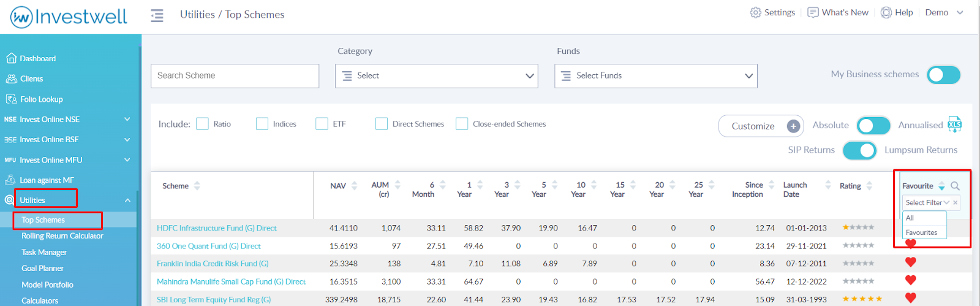Click the Clients people icon
The width and height of the screenshot is (980, 306).
point(11,78)
